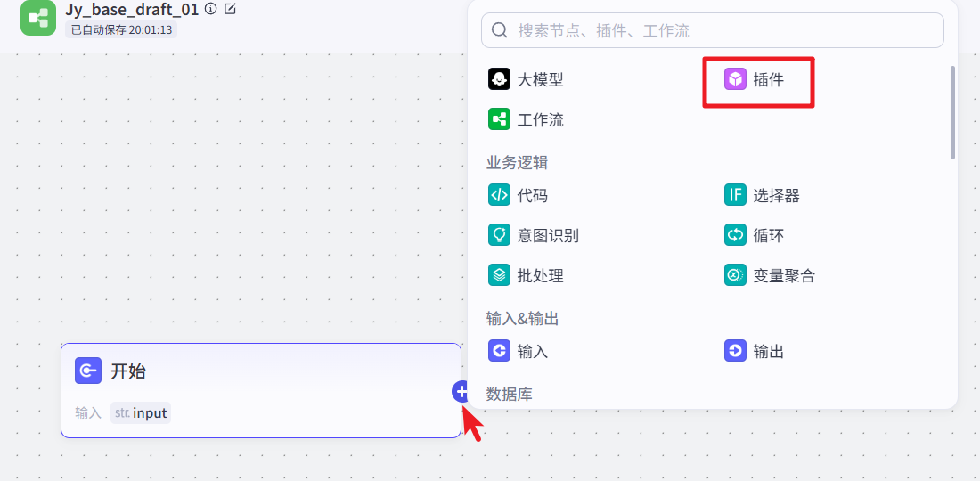
Task: Click the auto-saved timestamp label
Action: coord(121,29)
